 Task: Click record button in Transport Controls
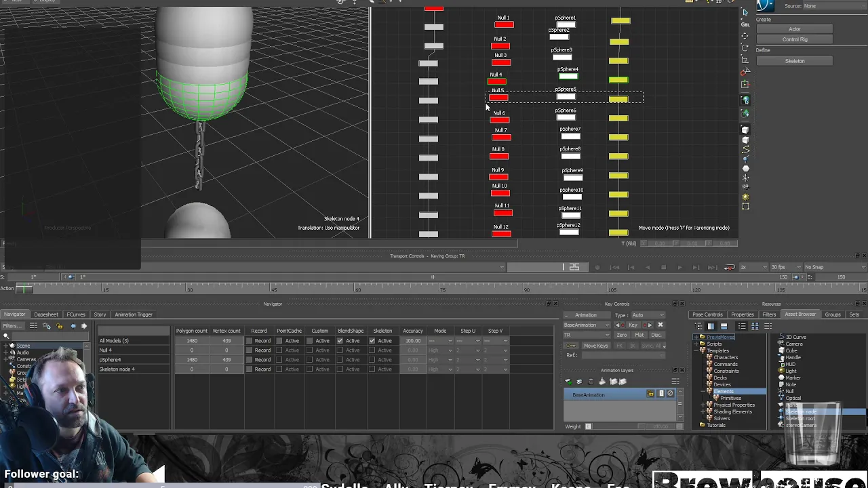tap(597, 267)
